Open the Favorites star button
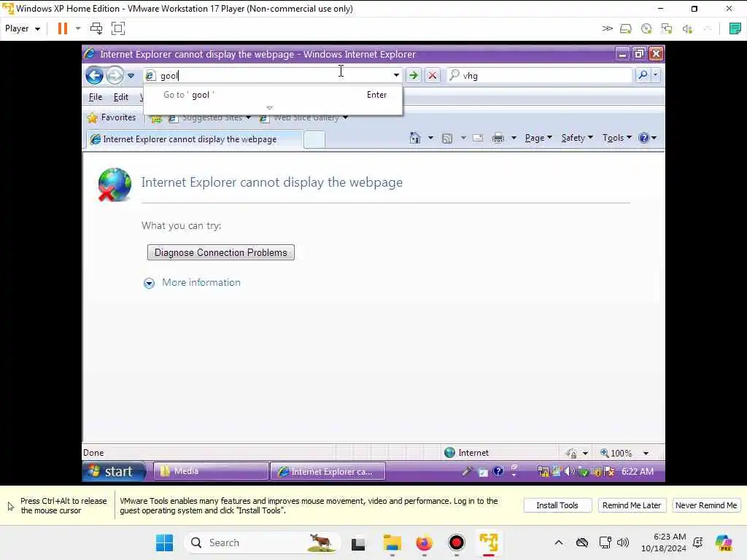 [x=112, y=117]
